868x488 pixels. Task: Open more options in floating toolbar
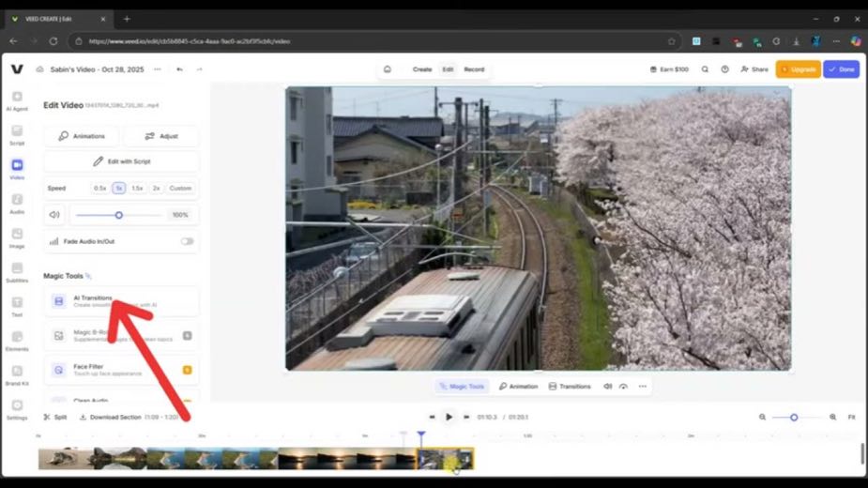click(642, 386)
